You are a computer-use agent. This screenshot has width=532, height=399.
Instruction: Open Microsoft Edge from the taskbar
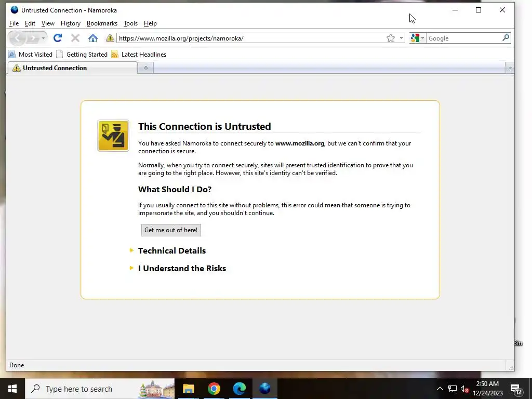(239, 389)
